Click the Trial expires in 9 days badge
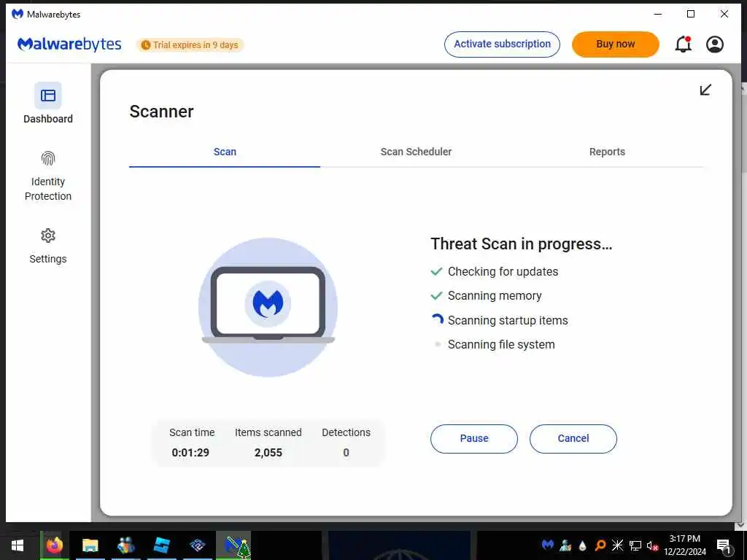This screenshot has width=747, height=560. (190, 44)
